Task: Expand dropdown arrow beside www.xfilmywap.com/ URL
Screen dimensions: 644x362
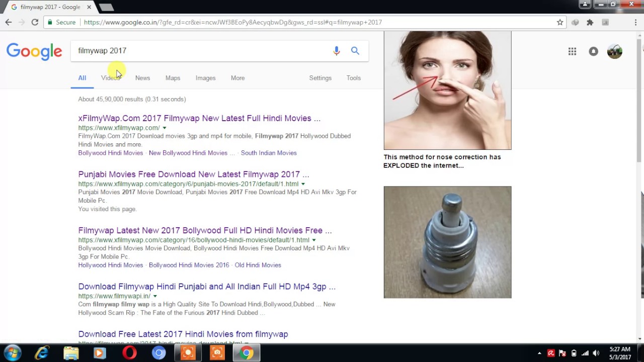Action: [x=164, y=128]
